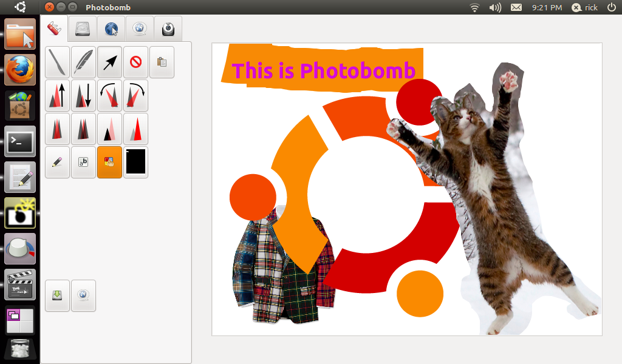The width and height of the screenshot is (622, 364).
Task: Open the globe with cursor web tab
Action: [111, 29]
